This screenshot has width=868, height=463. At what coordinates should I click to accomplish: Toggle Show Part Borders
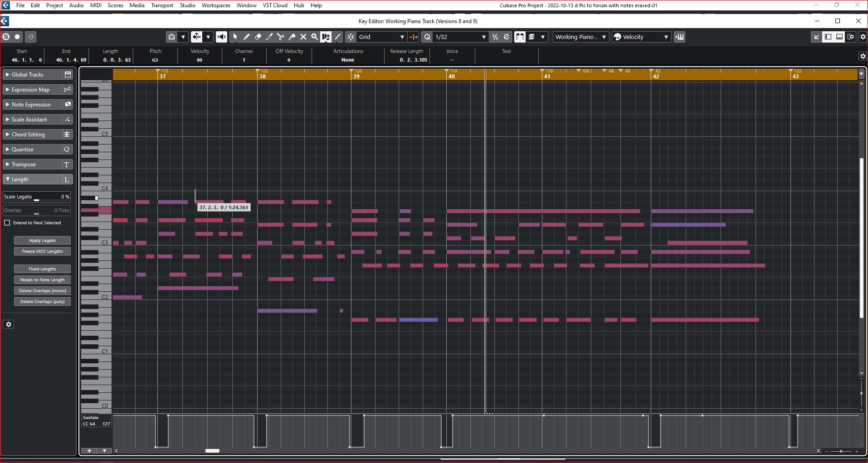tap(520, 37)
